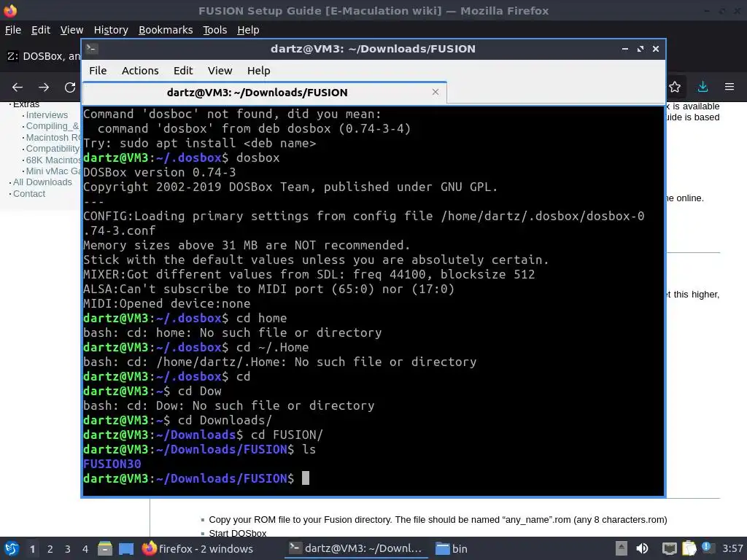Click the Firefox back arrow

[x=18, y=87]
